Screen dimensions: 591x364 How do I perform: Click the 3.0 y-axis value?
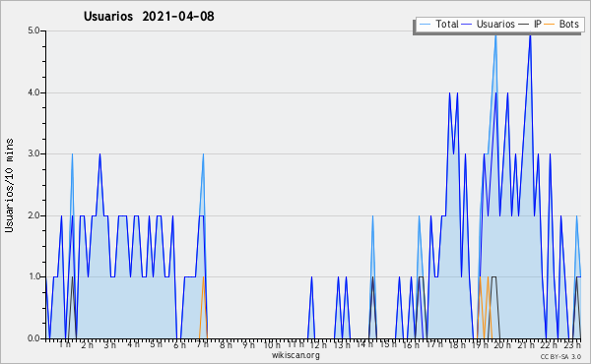click(33, 153)
